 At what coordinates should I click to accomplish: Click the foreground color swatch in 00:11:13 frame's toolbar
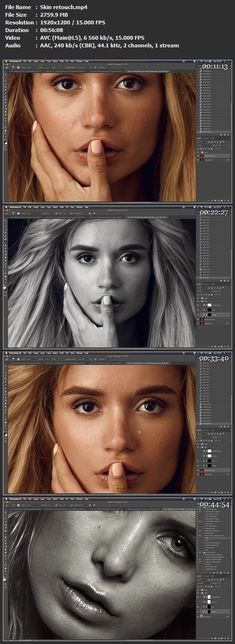pos(5,142)
